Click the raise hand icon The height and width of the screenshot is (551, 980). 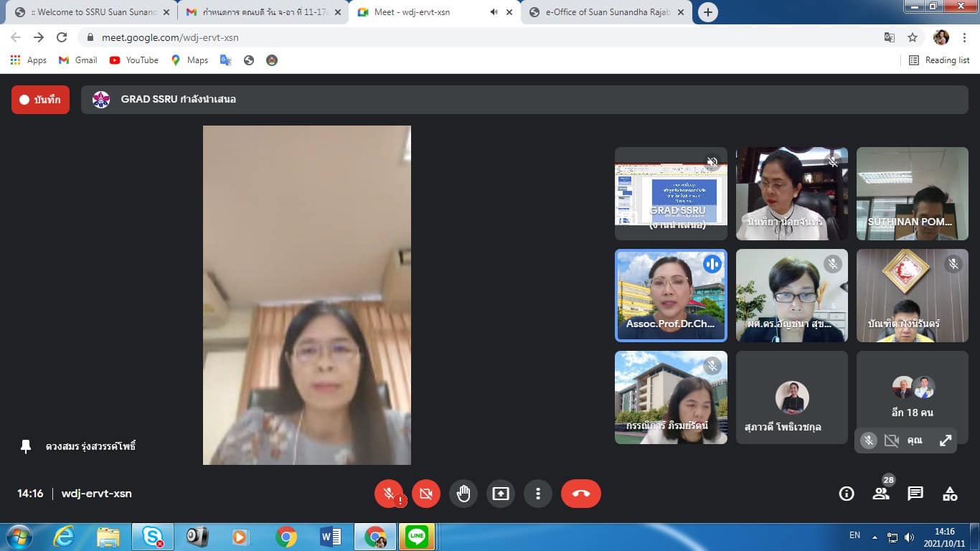[463, 494]
